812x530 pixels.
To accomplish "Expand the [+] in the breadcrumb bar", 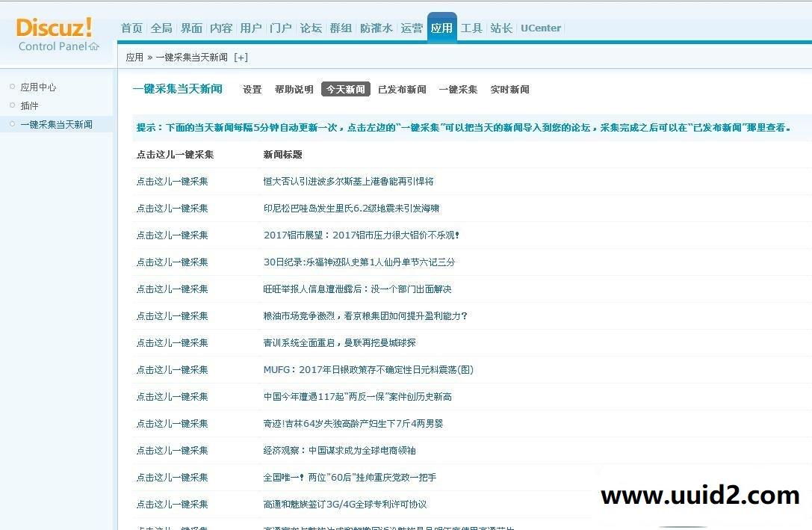I will pos(241,57).
